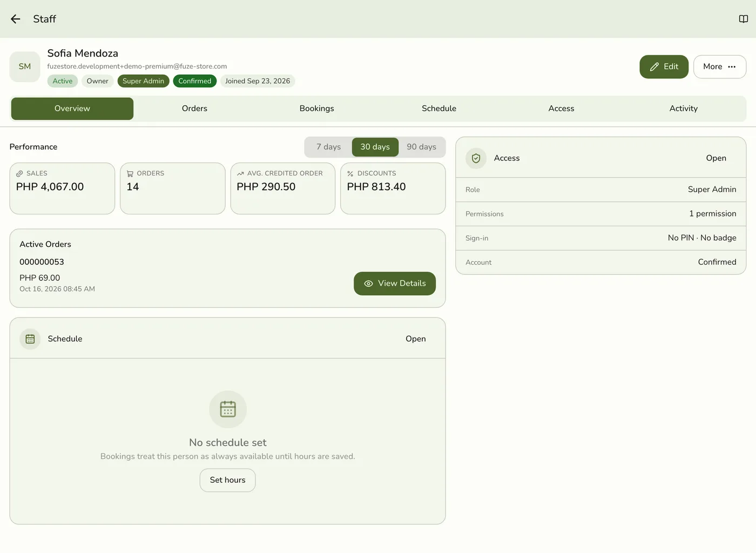Open the Schedule panel
756x553 pixels.
point(416,339)
